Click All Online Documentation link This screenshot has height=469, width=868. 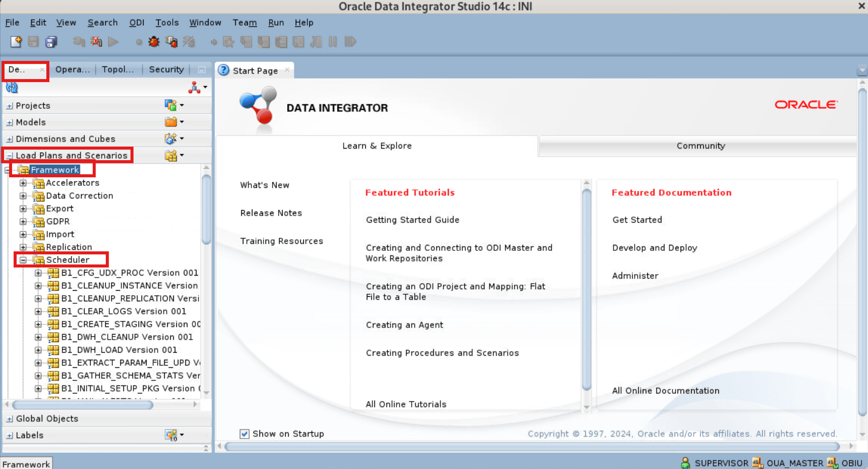pos(665,390)
